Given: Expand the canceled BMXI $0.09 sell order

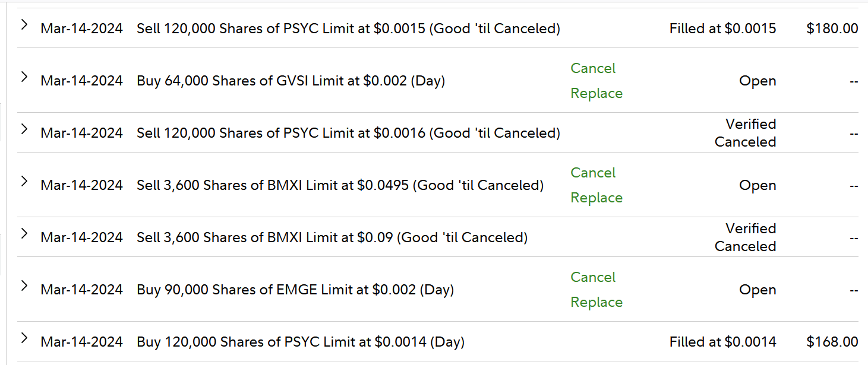Looking at the screenshot, I should pyautogui.click(x=24, y=234).
